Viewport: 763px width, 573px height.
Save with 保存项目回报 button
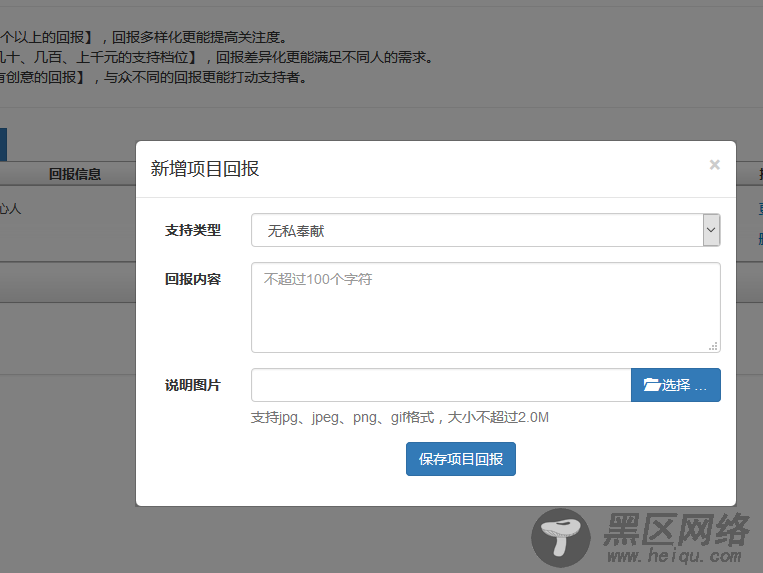coord(461,459)
